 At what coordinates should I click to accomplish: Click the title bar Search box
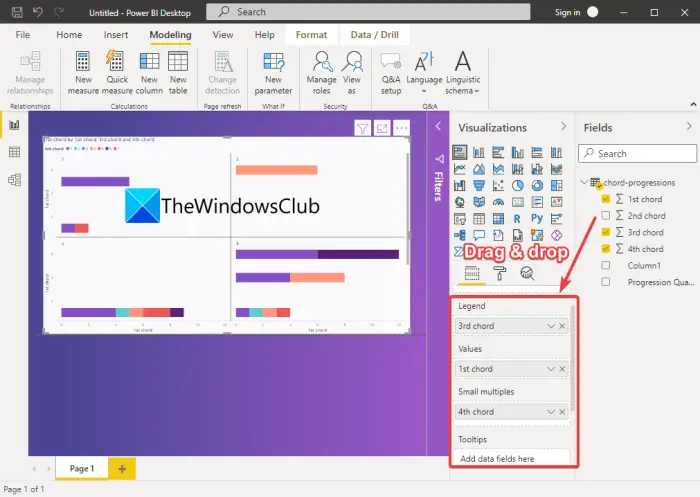tap(368, 12)
